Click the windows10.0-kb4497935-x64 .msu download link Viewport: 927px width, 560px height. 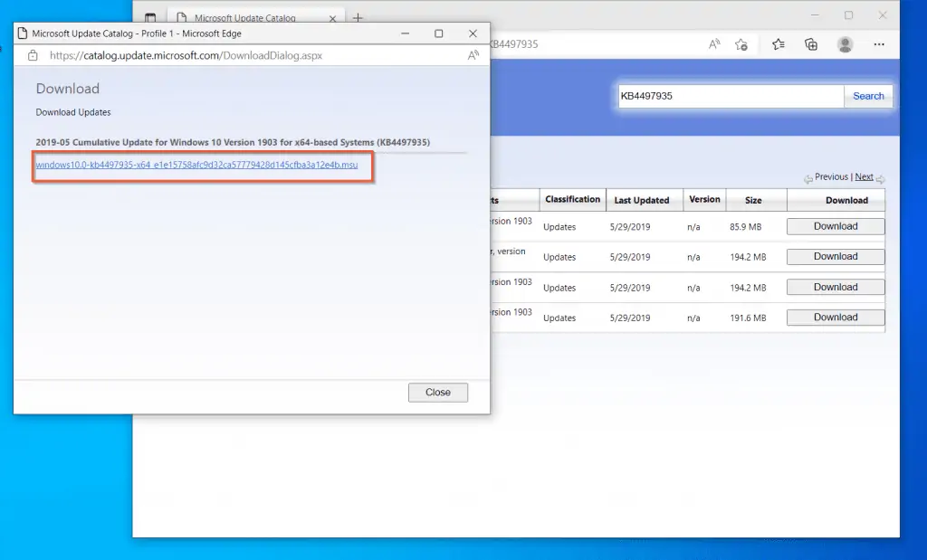point(196,165)
